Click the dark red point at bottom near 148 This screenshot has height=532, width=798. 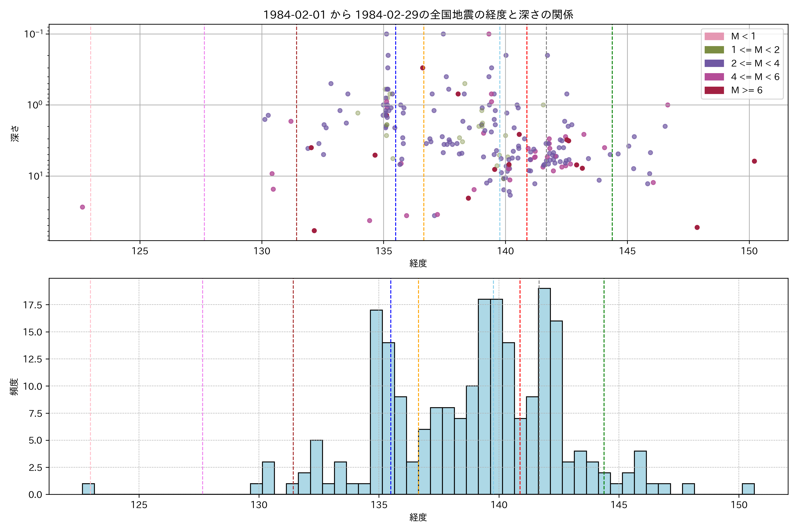coord(697,227)
